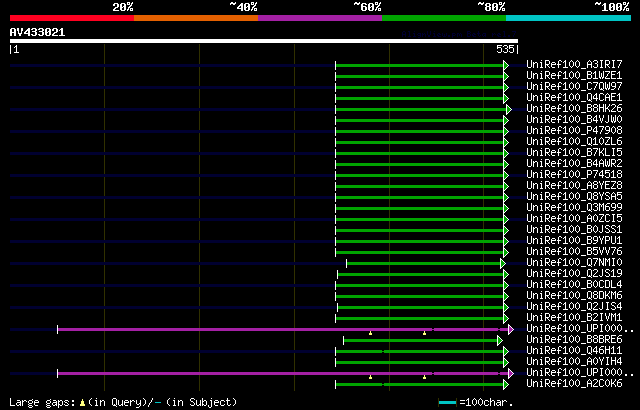640x410 pixels.
Task: Click the red 20% identity legend segment
Action: point(72,18)
